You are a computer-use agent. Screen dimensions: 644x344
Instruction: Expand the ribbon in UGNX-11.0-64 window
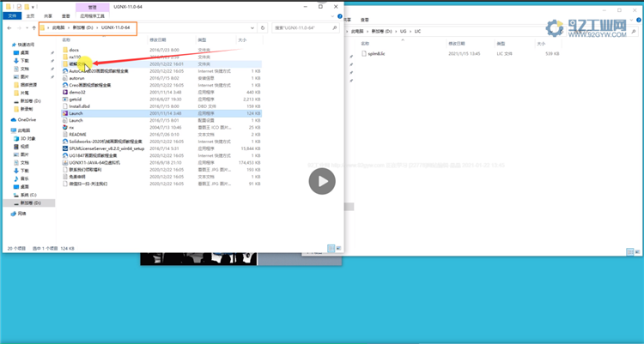(332, 16)
